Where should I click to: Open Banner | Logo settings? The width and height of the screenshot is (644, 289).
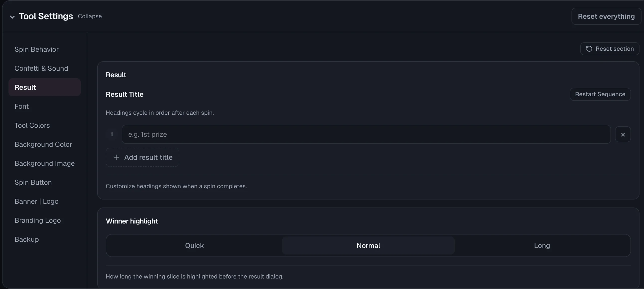[44, 201]
